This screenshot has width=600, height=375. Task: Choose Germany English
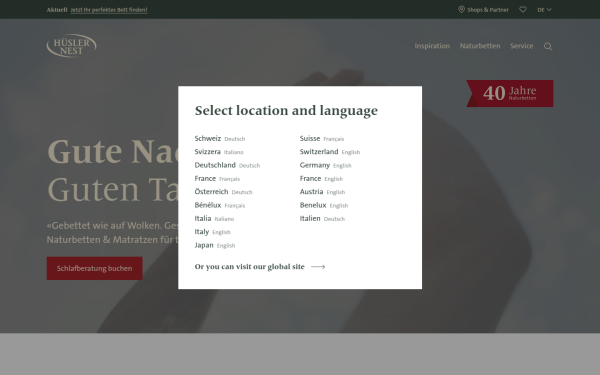click(326, 165)
